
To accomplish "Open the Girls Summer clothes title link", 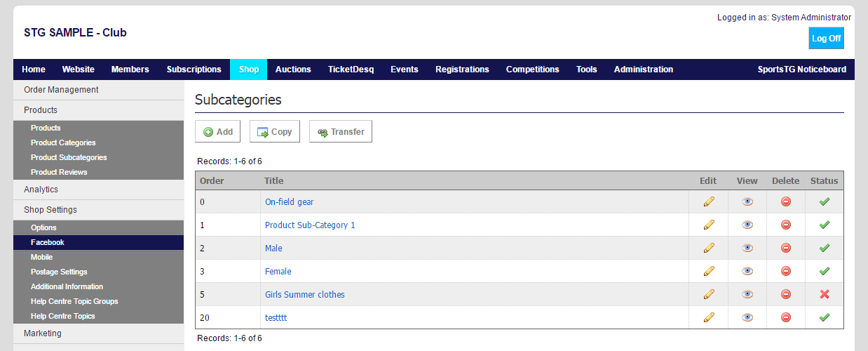I will click(x=304, y=294).
